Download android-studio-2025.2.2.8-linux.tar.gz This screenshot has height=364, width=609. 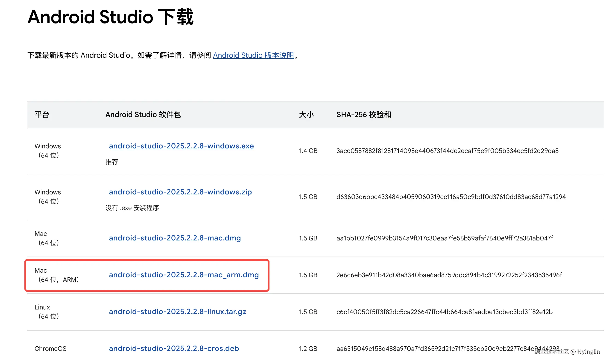[x=177, y=312]
